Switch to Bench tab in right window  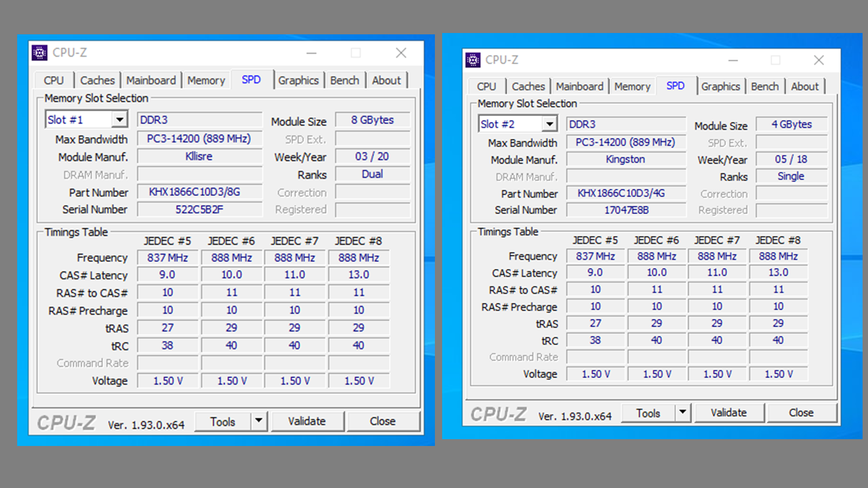[x=765, y=86]
